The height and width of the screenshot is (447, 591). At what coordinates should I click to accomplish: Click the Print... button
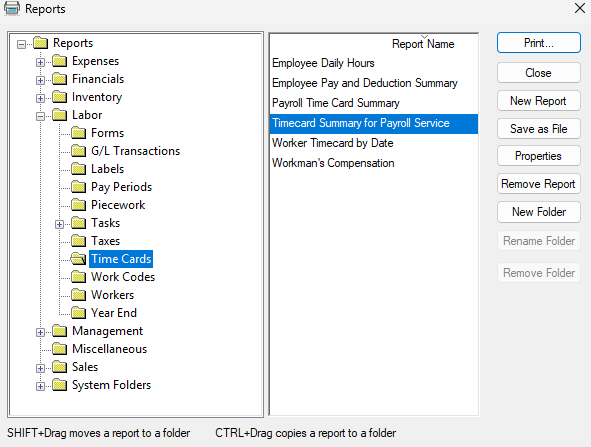click(x=539, y=43)
